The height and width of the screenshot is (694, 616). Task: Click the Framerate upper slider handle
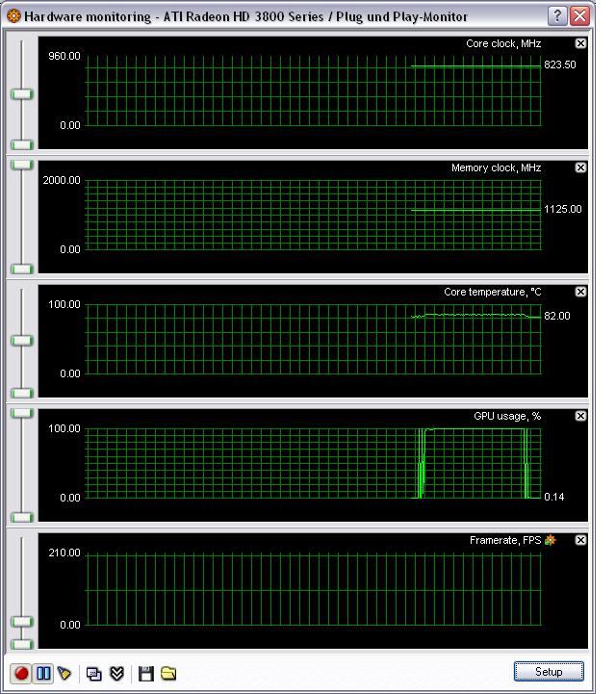[22, 622]
